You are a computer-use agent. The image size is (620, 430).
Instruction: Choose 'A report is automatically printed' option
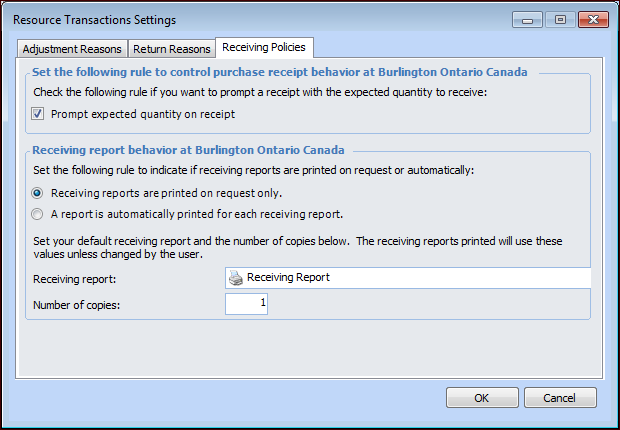(38, 213)
